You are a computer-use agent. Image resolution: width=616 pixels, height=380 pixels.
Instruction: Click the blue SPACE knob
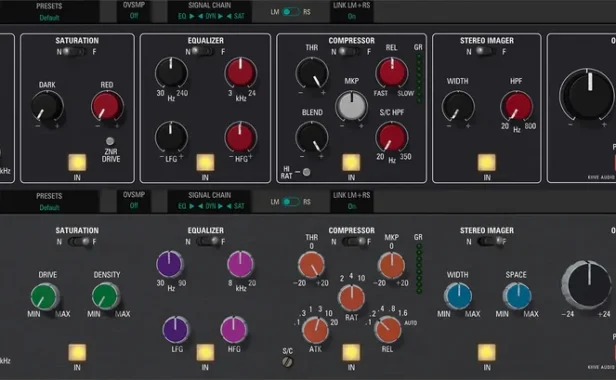pos(517,296)
